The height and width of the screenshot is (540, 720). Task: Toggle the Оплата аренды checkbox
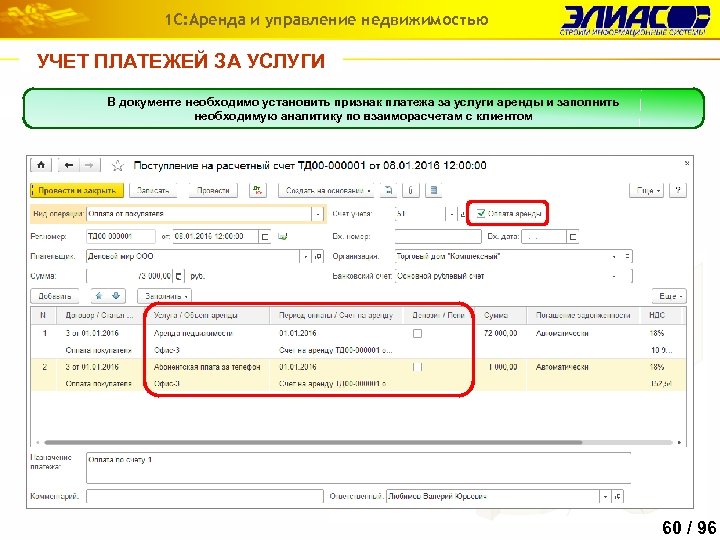pyautogui.click(x=481, y=214)
